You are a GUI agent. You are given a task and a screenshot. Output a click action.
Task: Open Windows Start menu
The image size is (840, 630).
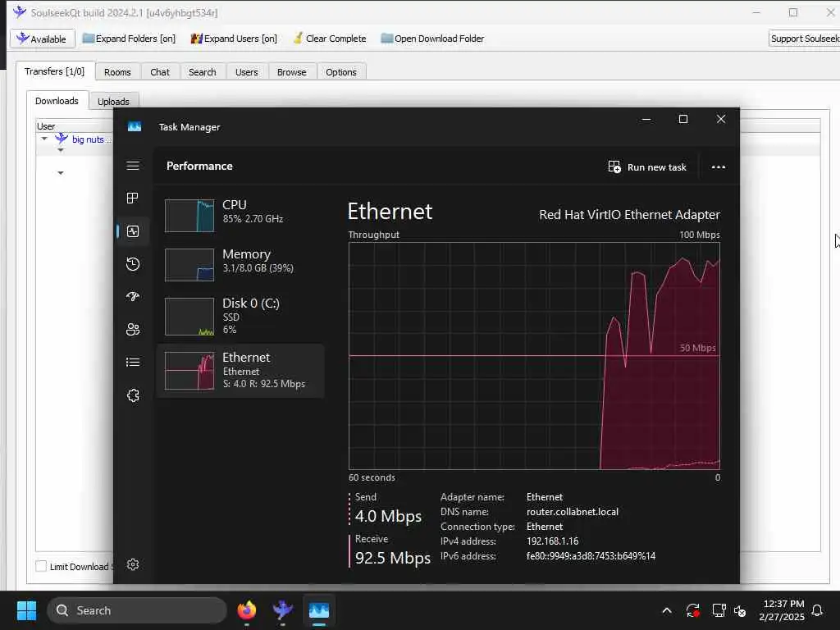26,610
